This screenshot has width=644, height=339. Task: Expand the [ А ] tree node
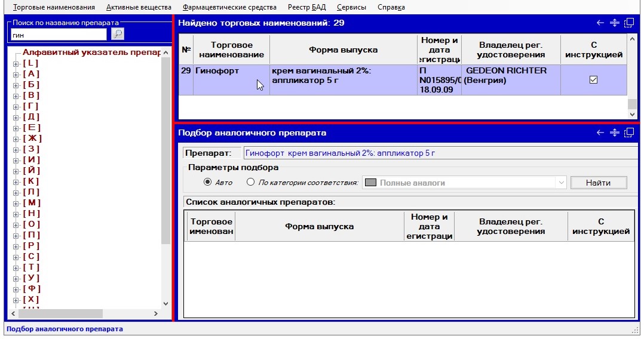16,74
